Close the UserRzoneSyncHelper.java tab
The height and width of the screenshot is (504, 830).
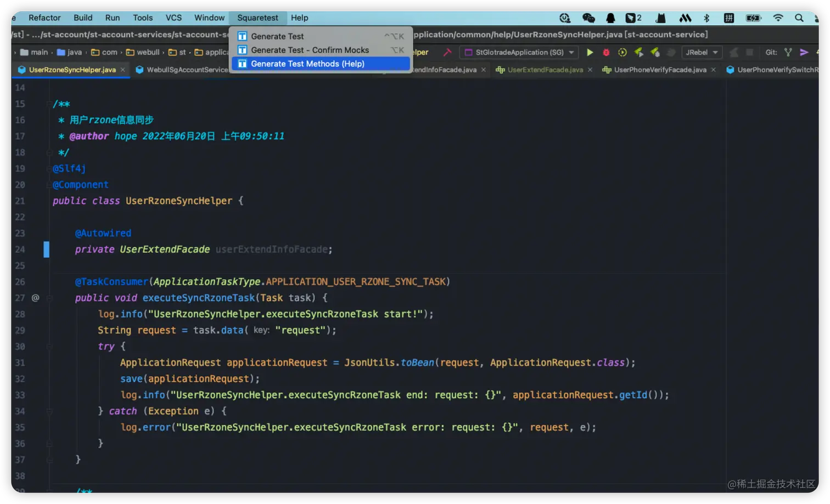point(123,70)
